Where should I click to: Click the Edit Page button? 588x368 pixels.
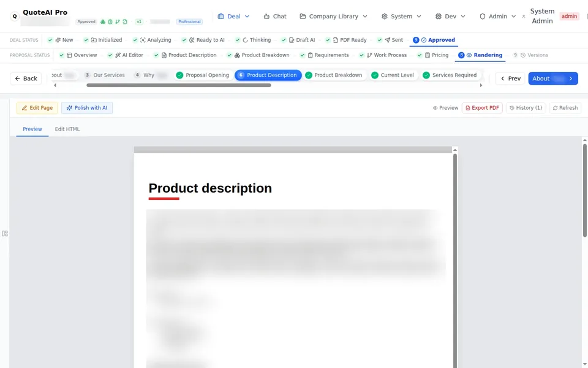tap(37, 108)
